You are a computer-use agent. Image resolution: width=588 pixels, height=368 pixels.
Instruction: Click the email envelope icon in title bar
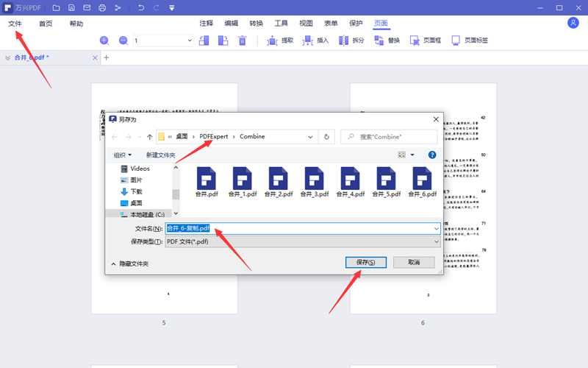point(87,8)
